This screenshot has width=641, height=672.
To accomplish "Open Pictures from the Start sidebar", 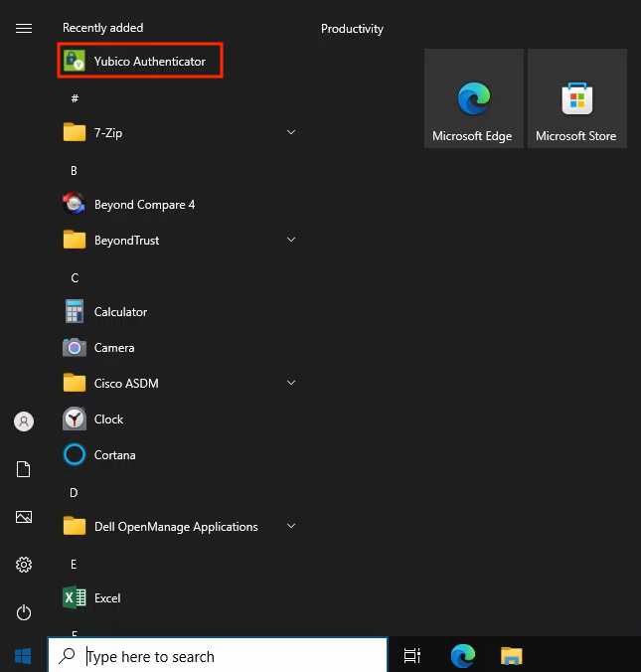I will pos(24,517).
